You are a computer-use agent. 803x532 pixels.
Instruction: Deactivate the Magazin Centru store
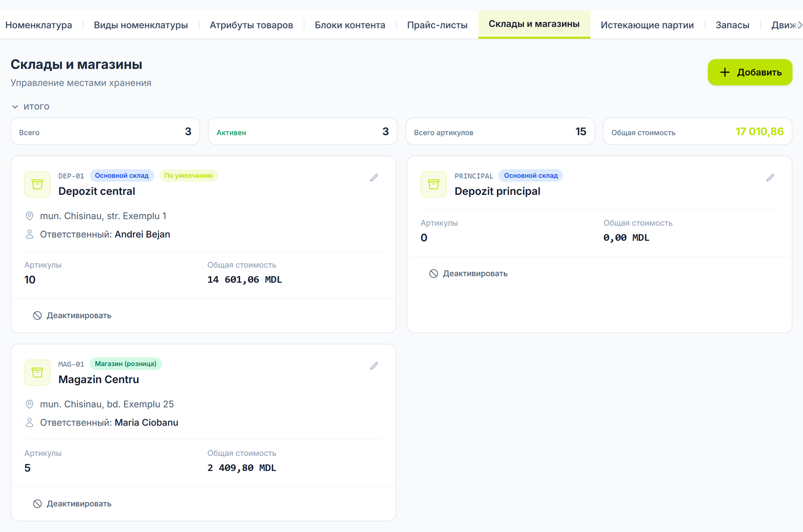(x=72, y=504)
